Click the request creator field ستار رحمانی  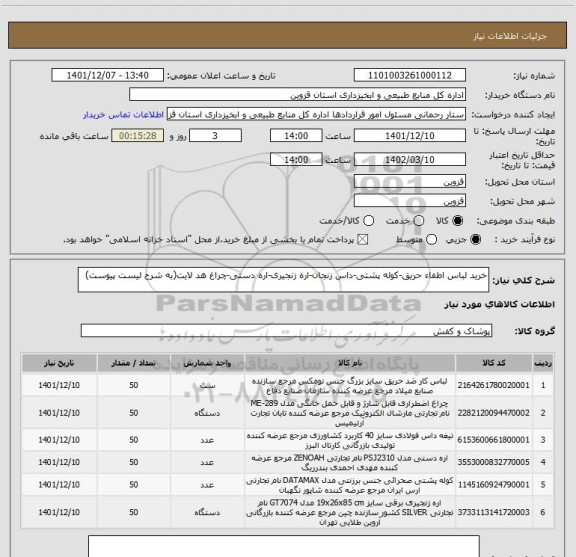(316, 114)
